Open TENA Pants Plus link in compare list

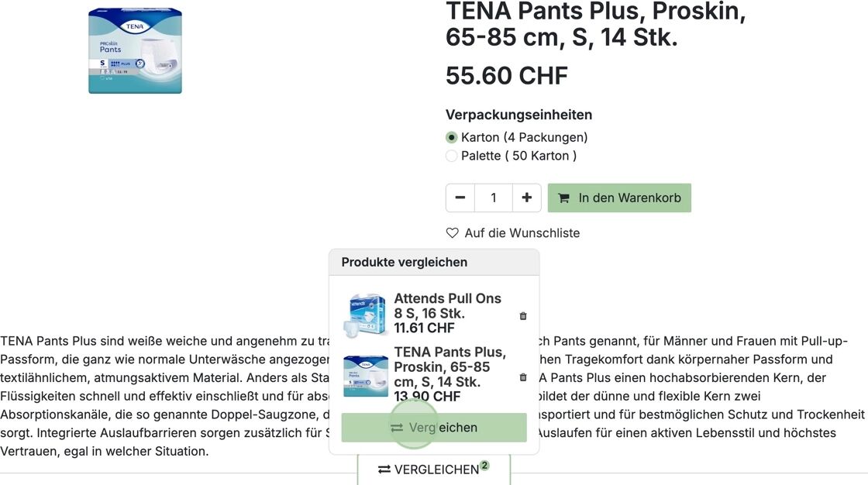pyautogui.click(x=449, y=366)
